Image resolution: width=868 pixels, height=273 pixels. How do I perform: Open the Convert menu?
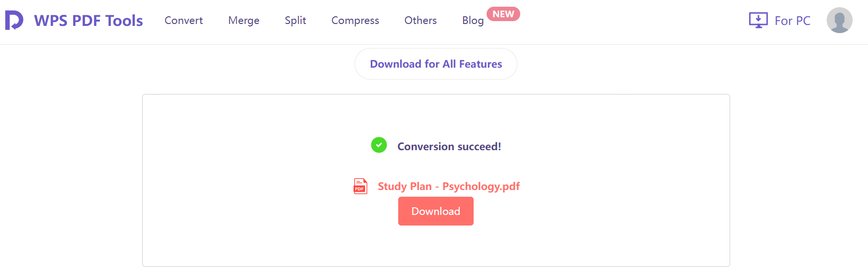183,21
